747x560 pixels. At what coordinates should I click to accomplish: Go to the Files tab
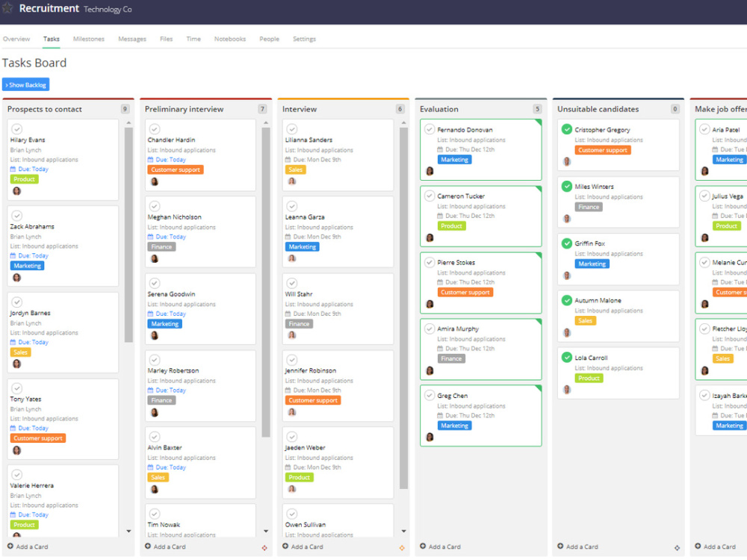167,39
